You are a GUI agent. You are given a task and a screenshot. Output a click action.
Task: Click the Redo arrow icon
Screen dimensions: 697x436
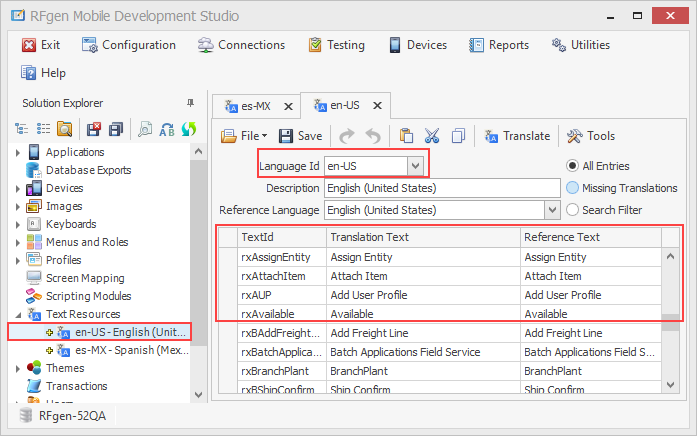pos(347,136)
